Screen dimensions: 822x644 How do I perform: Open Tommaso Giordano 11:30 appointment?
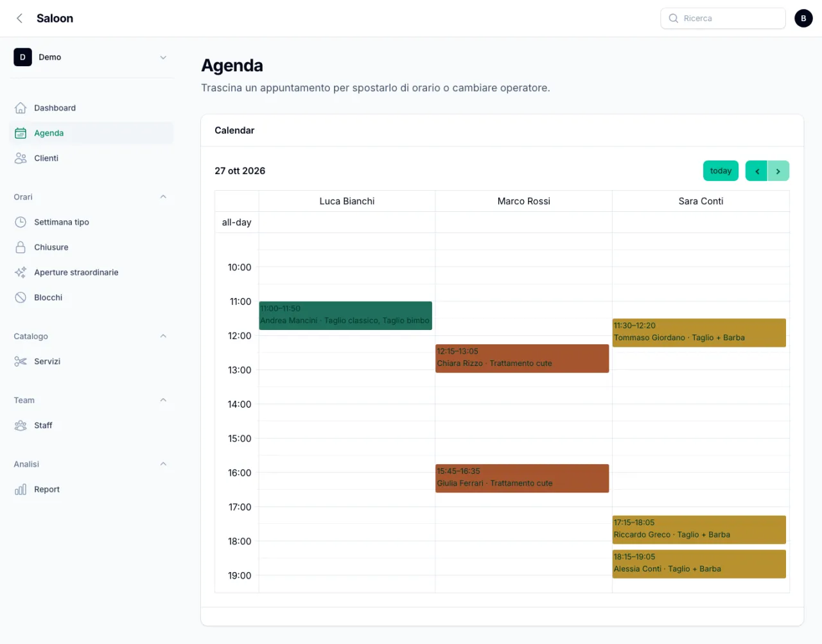pos(699,333)
